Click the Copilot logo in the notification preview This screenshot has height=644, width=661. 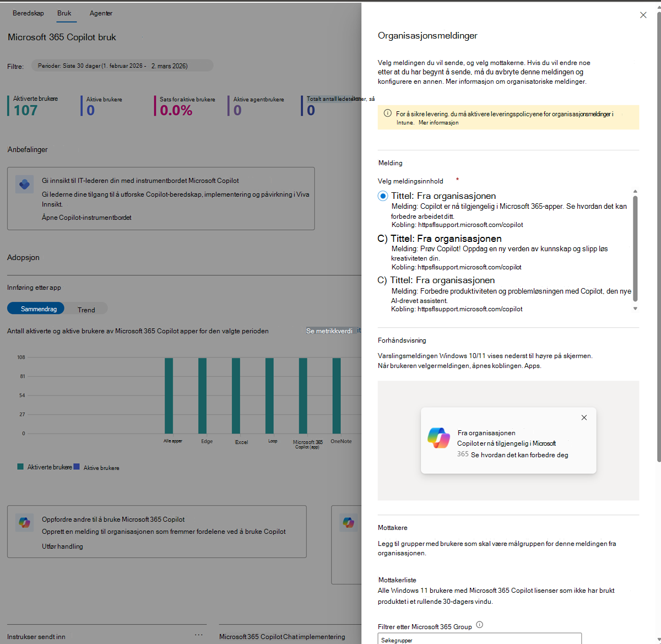point(438,438)
